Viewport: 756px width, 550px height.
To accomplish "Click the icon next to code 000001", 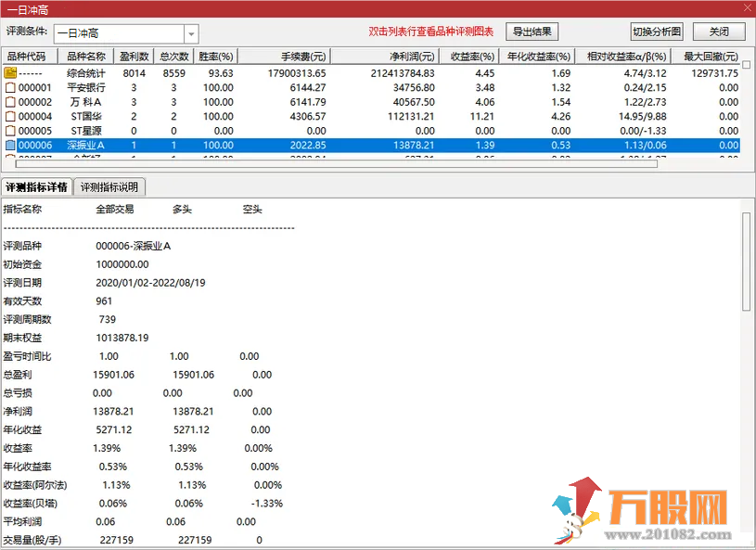I will [x=11, y=87].
